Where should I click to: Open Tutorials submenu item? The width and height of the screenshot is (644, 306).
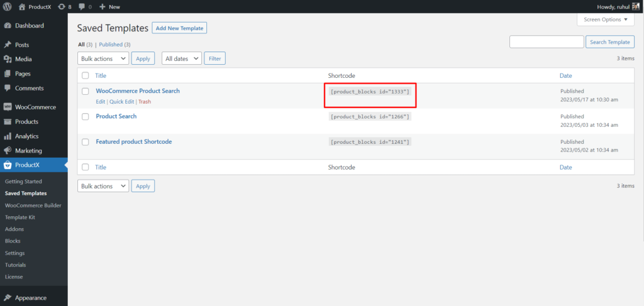click(15, 265)
